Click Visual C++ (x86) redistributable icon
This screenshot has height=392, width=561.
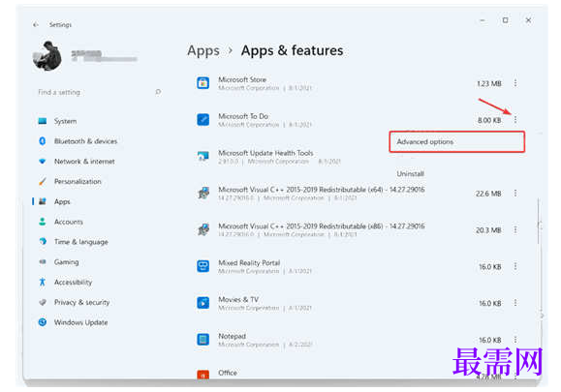[x=203, y=229]
